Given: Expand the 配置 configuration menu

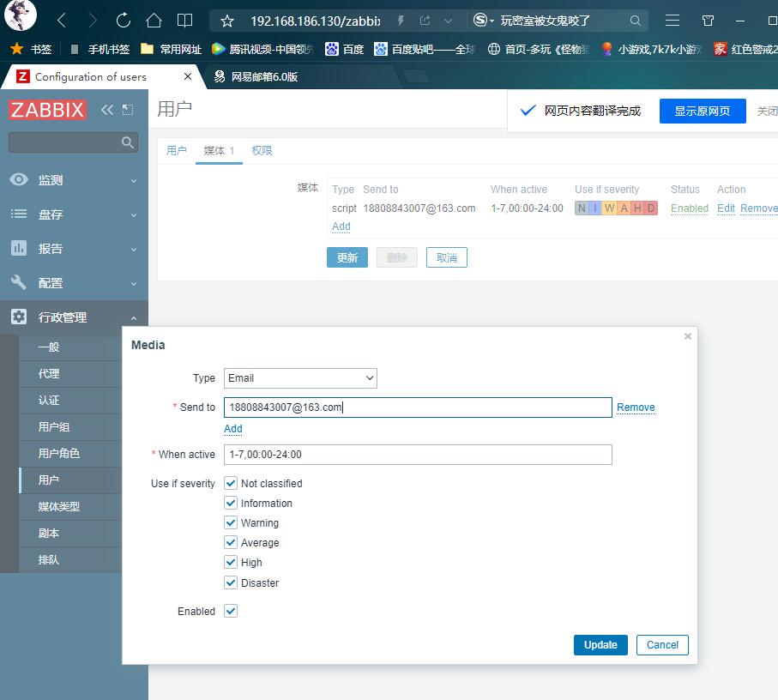Looking at the screenshot, I should [74, 283].
